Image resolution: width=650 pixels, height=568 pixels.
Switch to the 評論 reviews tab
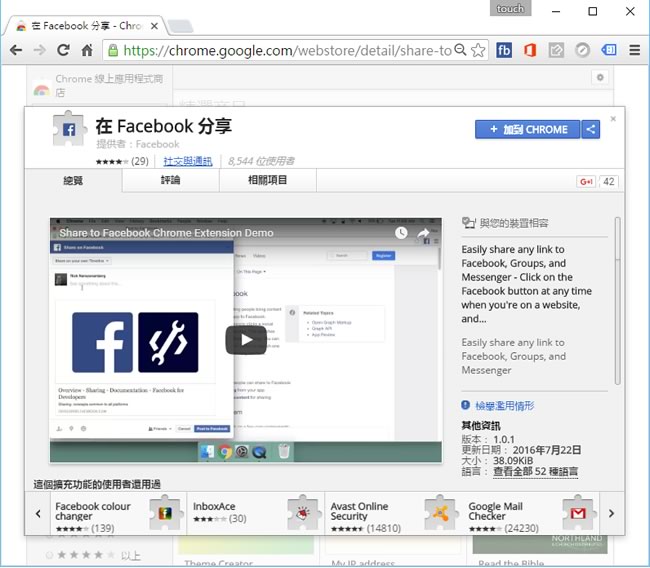tap(170, 180)
